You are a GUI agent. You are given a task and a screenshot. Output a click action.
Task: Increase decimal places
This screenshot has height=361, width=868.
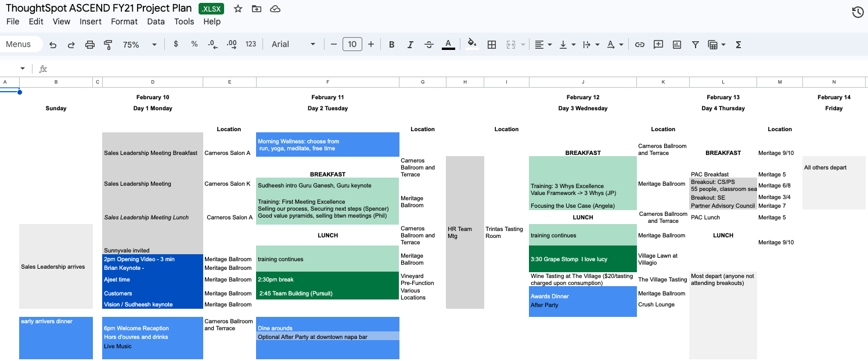pyautogui.click(x=232, y=44)
